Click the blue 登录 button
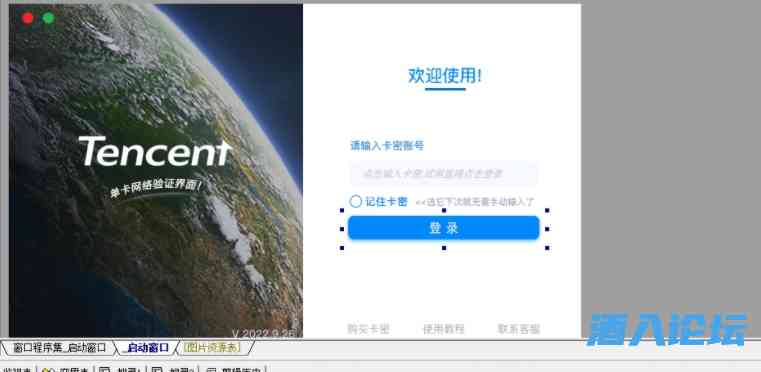Viewport: 761px width, 372px height. 444,228
